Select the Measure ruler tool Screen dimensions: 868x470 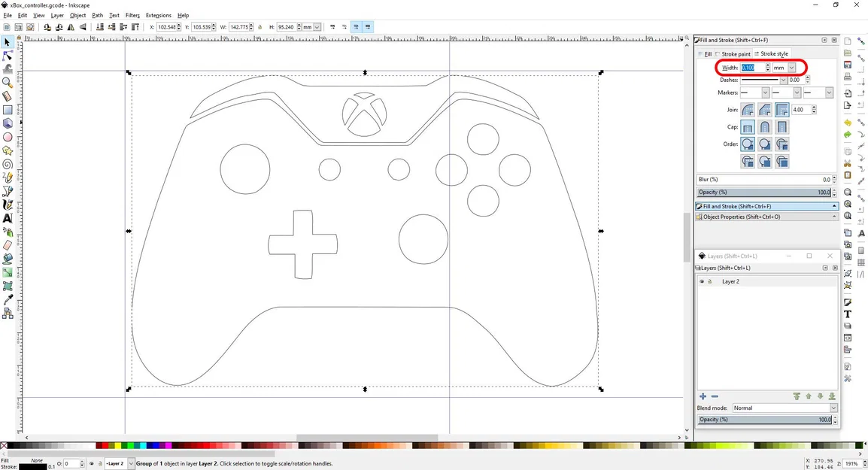[x=8, y=96]
